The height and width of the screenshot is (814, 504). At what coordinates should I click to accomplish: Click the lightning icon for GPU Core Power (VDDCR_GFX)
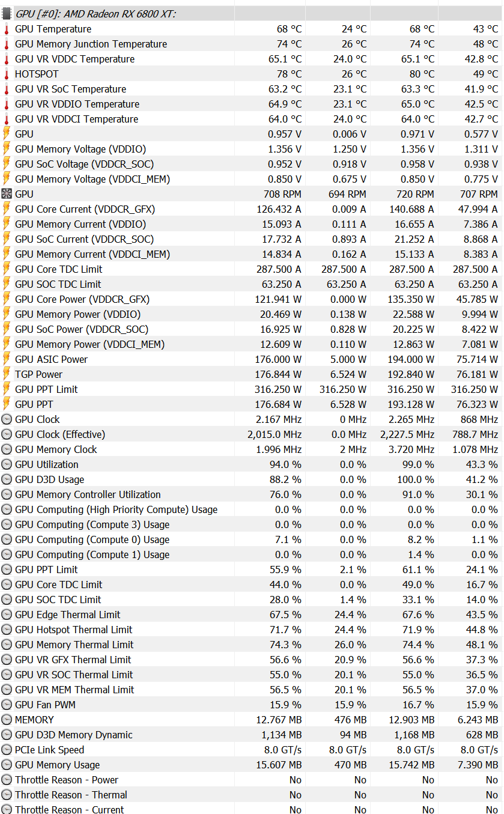pos(7,299)
